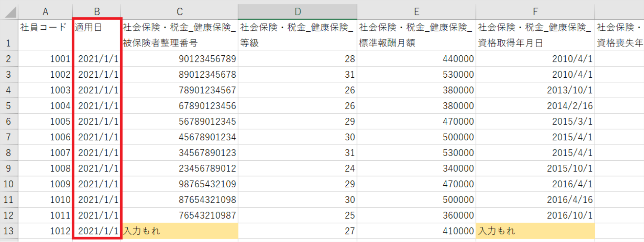The height and width of the screenshot is (242, 644).
Task: Select employee code cell 1001
Action: click(x=45, y=59)
